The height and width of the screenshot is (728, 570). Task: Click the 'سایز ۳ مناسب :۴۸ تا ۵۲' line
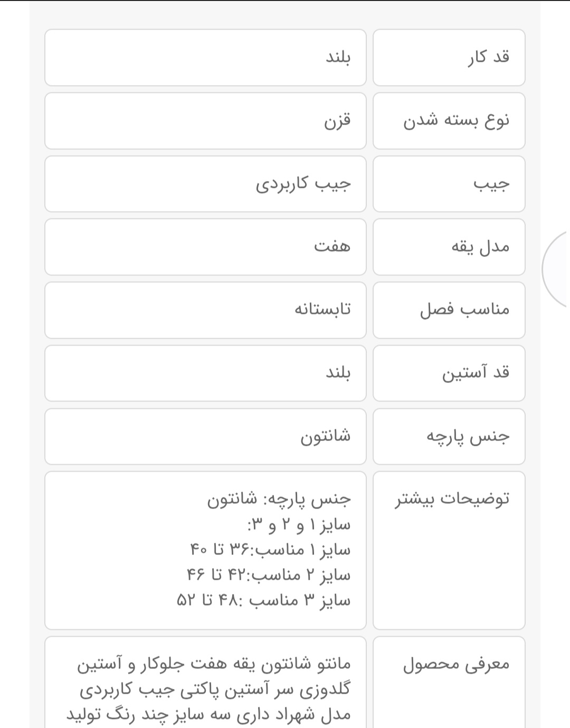(x=263, y=600)
